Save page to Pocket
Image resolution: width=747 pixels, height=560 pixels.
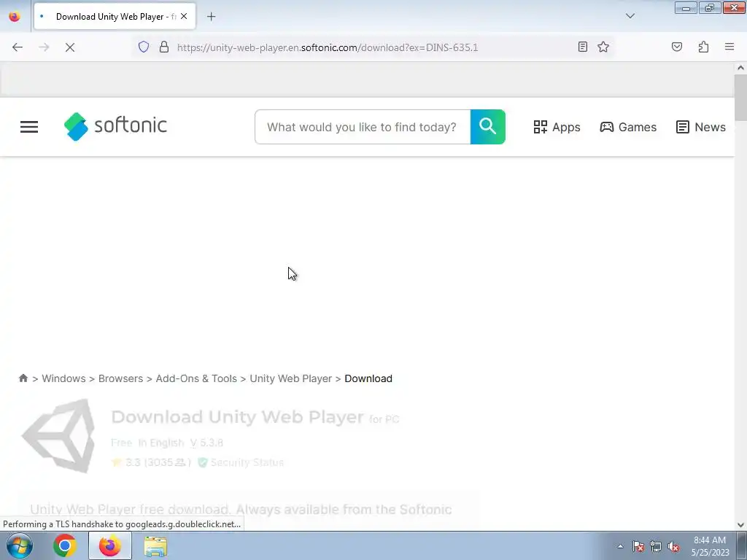(677, 47)
